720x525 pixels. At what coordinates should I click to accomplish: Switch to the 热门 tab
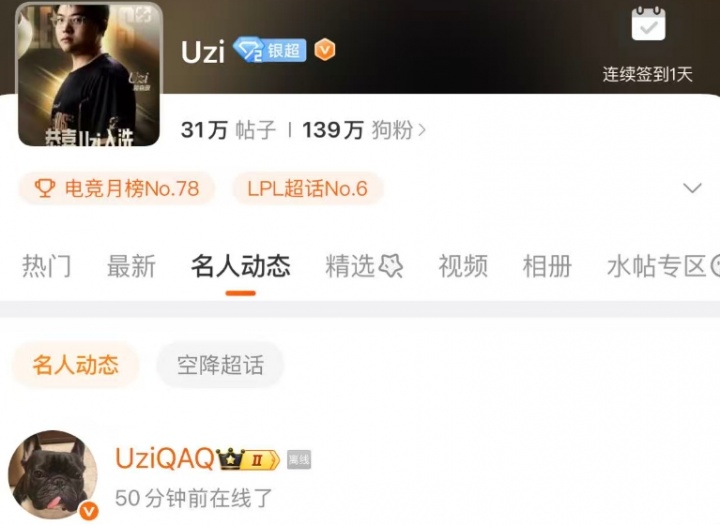(x=46, y=266)
